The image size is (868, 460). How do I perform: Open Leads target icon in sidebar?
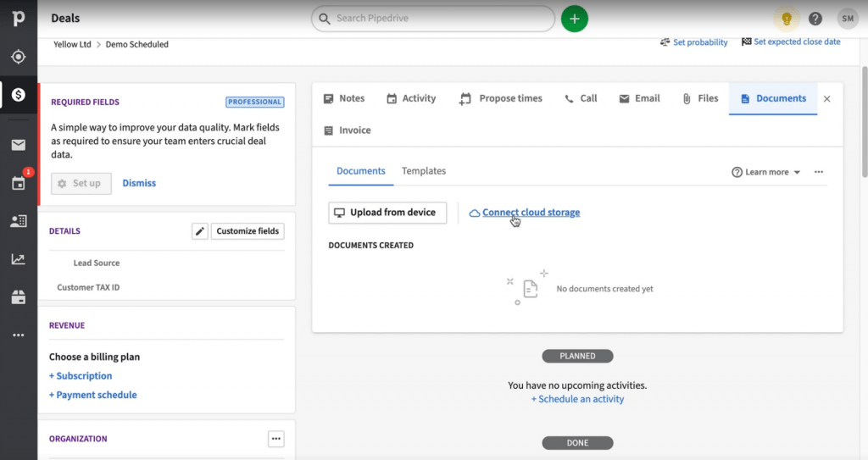tap(19, 57)
